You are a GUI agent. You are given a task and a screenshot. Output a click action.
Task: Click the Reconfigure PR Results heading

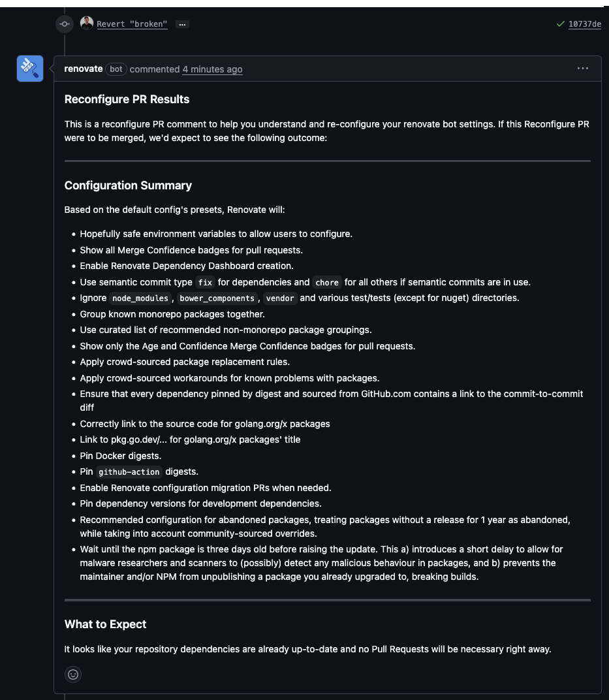[x=127, y=99]
